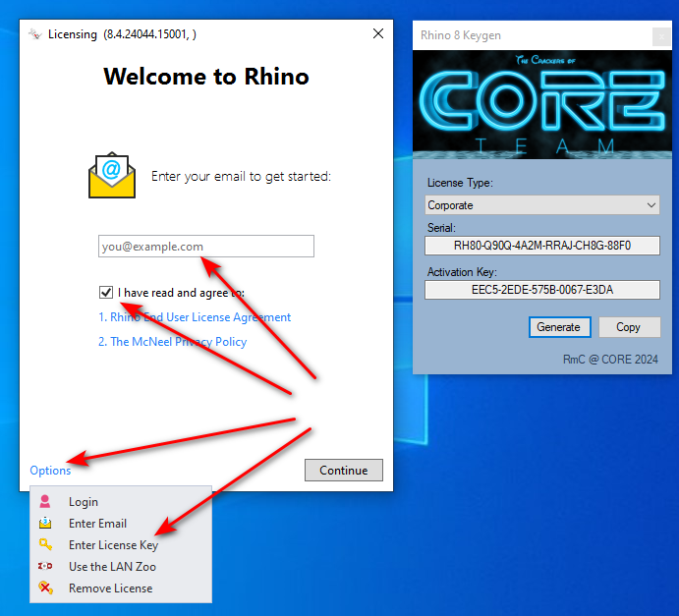Open the Options link at bottom of Licensing
Screen dimensions: 679x616
click(50, 471)
